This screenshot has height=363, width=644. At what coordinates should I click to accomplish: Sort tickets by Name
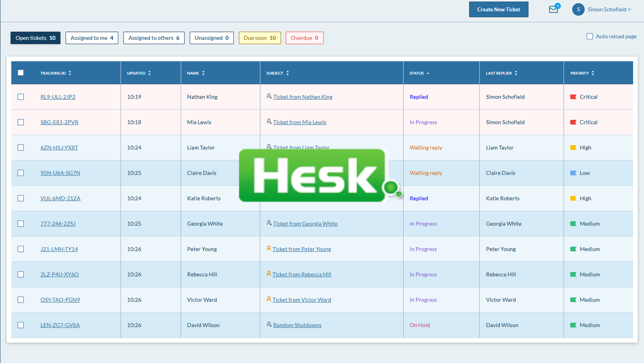click(x=203, y=73)
